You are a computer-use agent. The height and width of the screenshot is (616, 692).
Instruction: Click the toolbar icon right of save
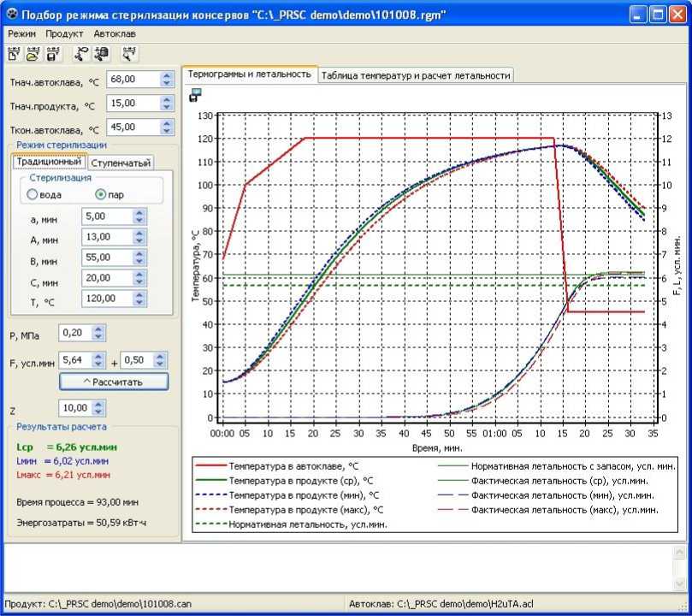pyautogui.click(x=82, y=55)
